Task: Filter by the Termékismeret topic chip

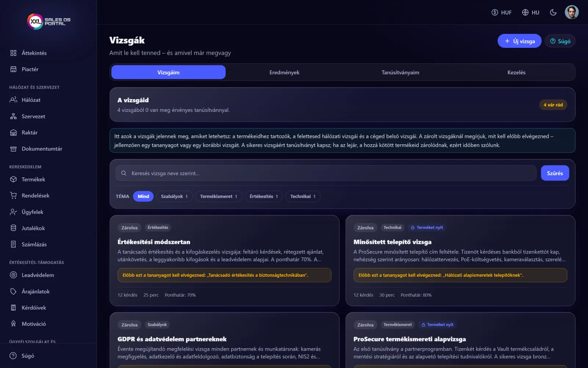Action: click(219, 196)
